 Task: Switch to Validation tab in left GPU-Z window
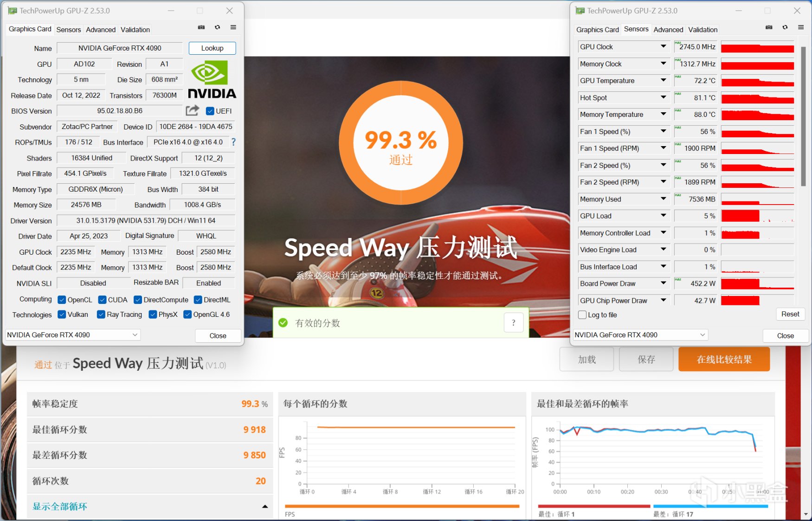click(135, 30)
